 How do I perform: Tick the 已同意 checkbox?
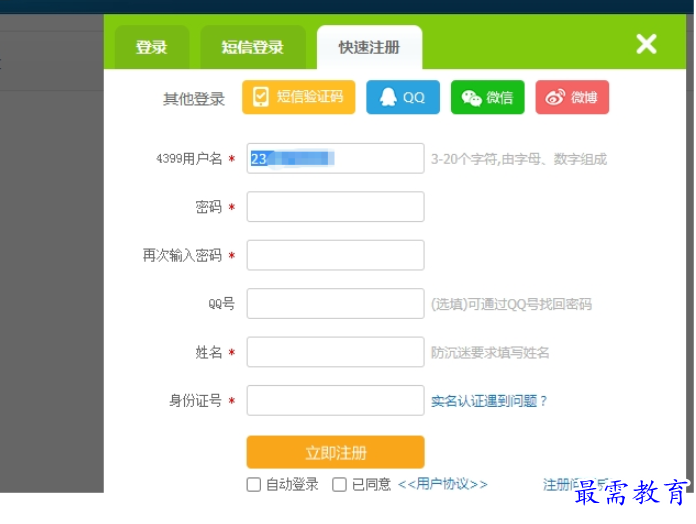[x=340, y=485]
